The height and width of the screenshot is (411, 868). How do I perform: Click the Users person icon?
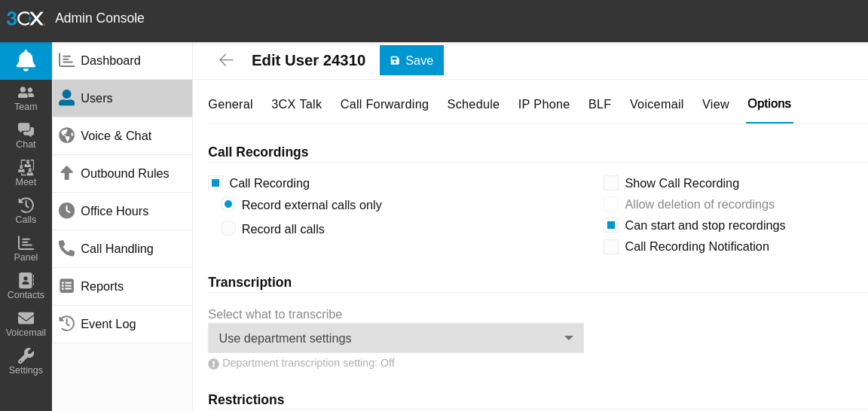[66, 98]
